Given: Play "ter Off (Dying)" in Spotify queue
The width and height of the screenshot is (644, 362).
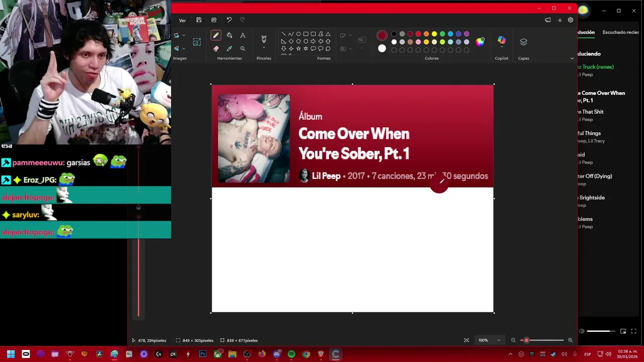Looking at the screenshot, I should pos(595,176).
